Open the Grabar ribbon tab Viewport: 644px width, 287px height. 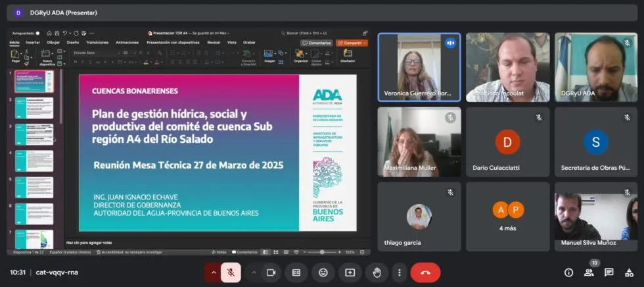click(x=249, y=42)
